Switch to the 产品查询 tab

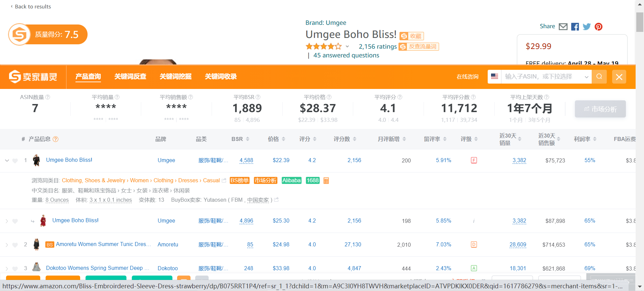(x=88, y=77)
